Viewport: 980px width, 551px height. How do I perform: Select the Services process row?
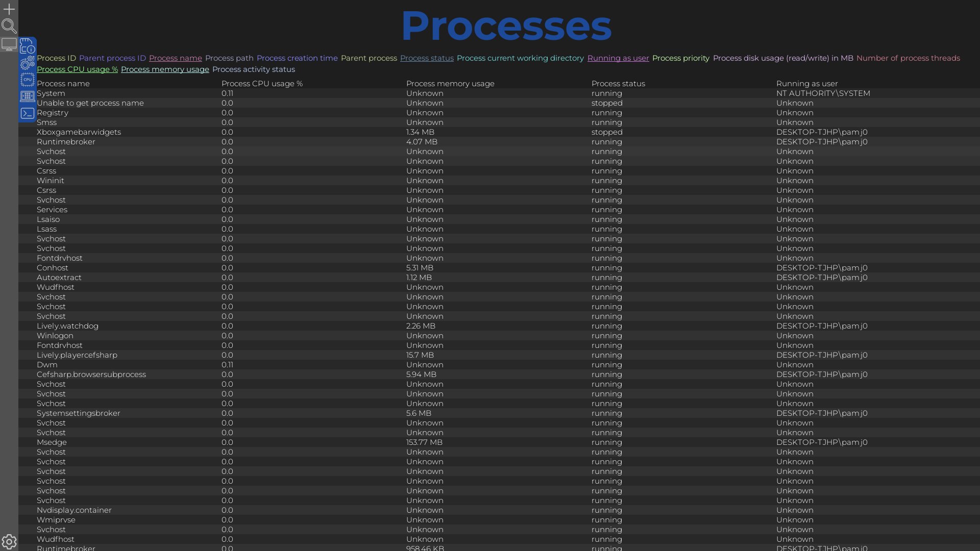click(x=499, y=210)
